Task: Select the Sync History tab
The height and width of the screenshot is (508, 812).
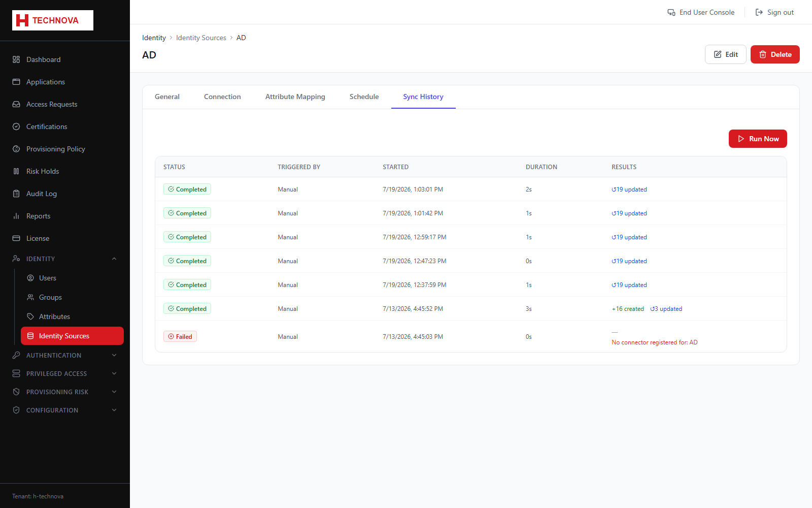Action: click(x=423, y=97)
